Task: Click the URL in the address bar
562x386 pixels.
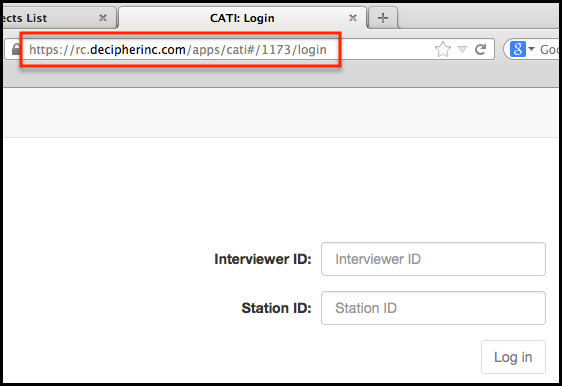Action: 178,49
